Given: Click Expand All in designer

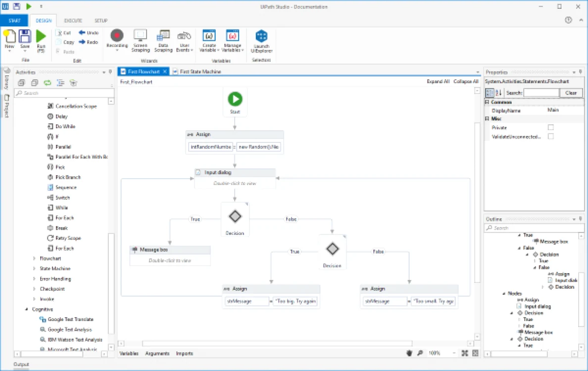Looking at the screenshot, I should [x=438, y=81].
